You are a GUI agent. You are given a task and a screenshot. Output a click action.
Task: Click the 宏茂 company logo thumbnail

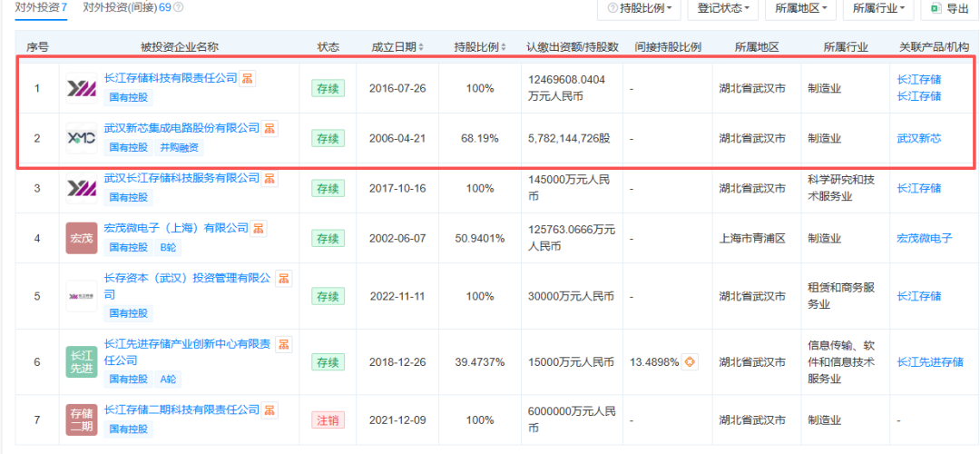point(82,238)
